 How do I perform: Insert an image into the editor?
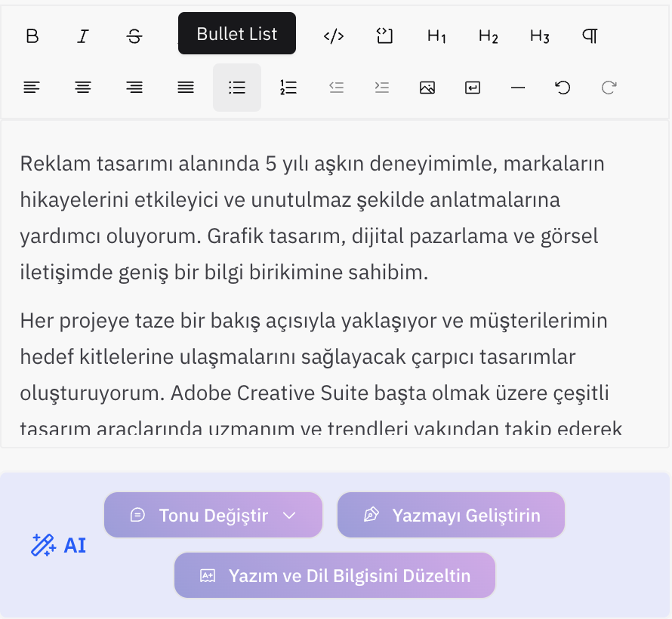point(427,88)
